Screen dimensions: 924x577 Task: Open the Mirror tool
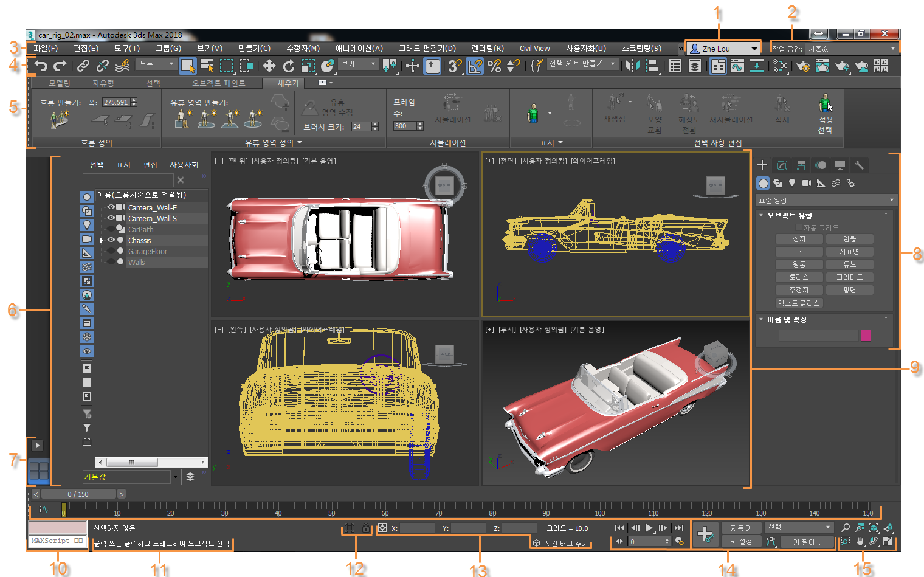[632, 66]
